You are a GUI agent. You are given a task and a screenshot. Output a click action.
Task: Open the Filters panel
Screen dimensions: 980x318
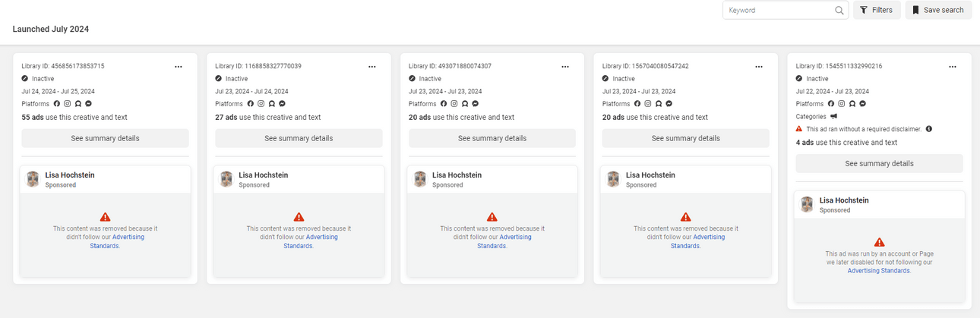[x=877, y=11]
